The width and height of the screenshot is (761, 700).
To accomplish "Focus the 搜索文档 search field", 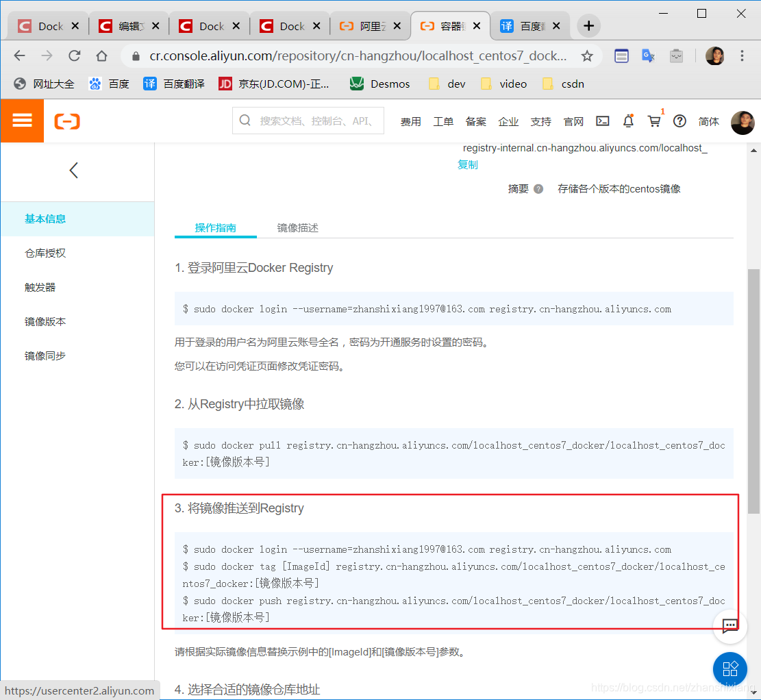I will pos(308,121).
